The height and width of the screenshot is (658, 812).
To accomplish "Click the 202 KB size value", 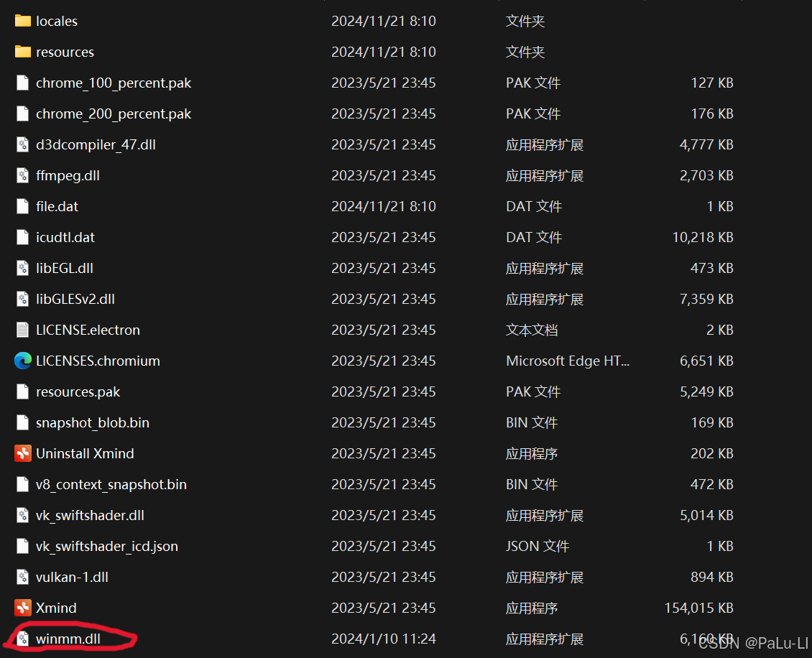I will point(712,453).
